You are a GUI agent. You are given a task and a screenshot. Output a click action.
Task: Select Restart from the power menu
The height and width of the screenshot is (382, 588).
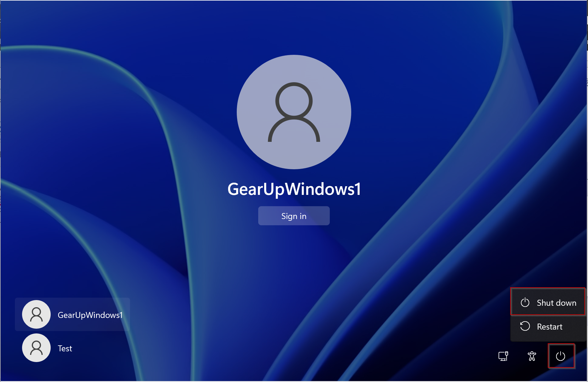click(549, 327)
